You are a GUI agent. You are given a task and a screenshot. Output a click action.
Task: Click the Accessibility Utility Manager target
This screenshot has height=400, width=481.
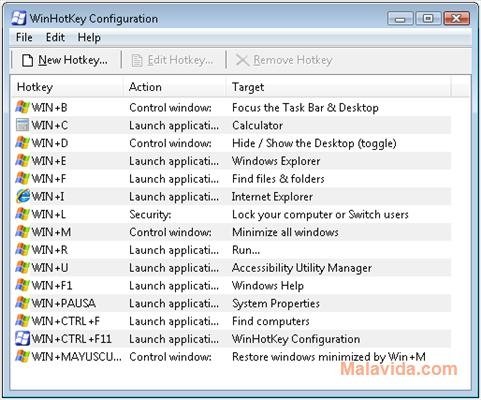coord(302,268)
